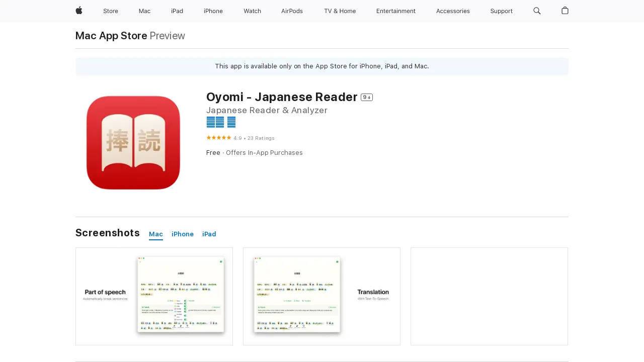The width and height of the screenshot is (644, 362).
Task: Open the Part of speech screenshot
Action: point(154,296)
